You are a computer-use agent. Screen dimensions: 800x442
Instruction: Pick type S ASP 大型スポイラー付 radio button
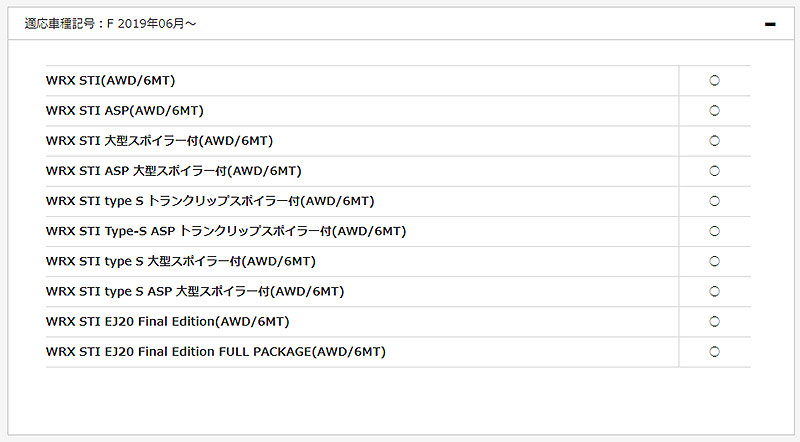point(714,291)
